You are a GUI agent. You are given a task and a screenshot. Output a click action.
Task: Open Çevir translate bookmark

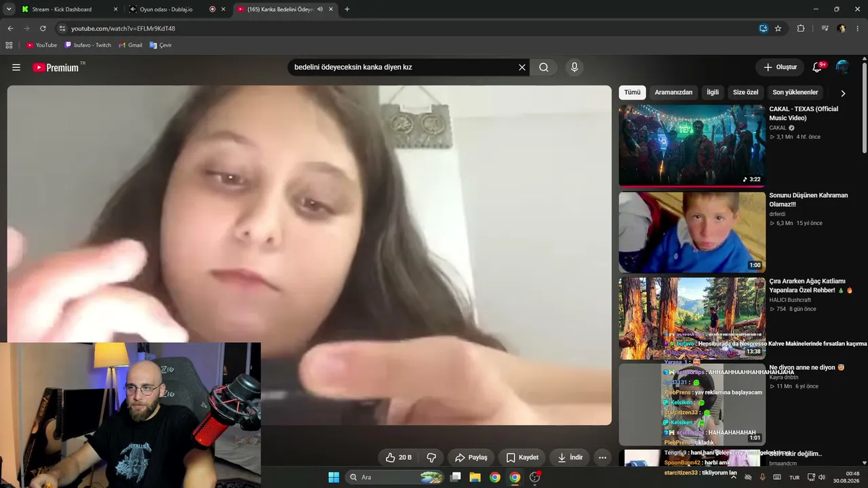[x=161, y=45]
